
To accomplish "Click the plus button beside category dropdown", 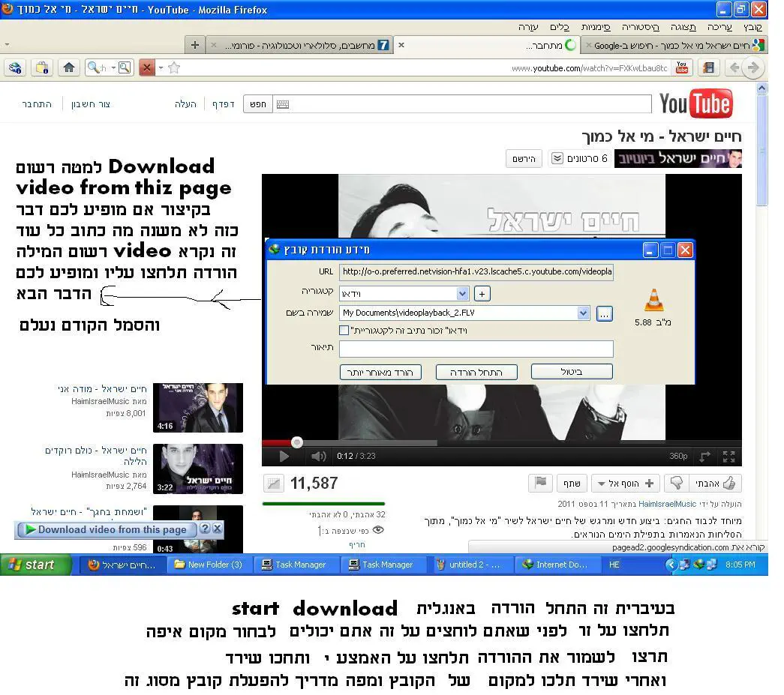I will click(x=482, y=293).
